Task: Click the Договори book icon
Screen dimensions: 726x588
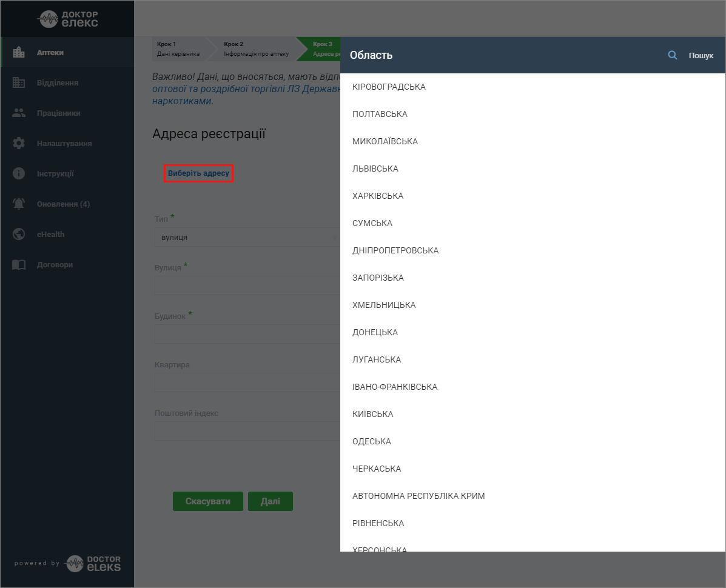Action: pos(19,265)
